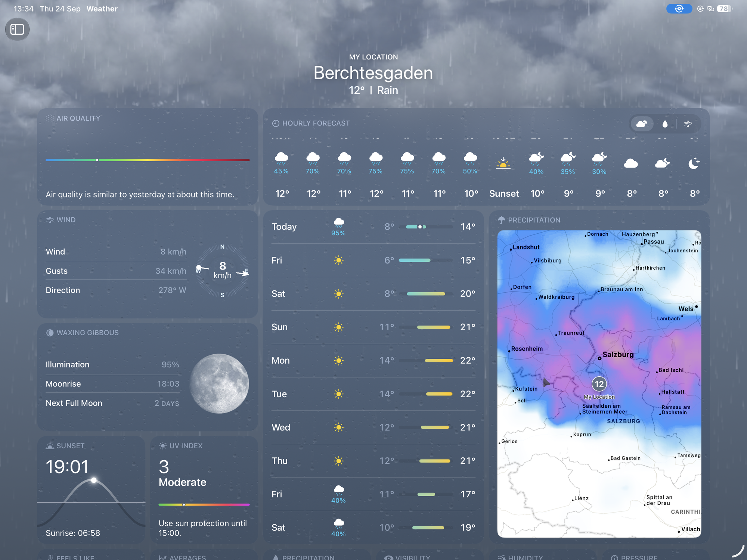Image resolution: width=747 pixels, height=560 pixels.
Task: Open the sidebar locations list
Action: click(x=17, y=29)
